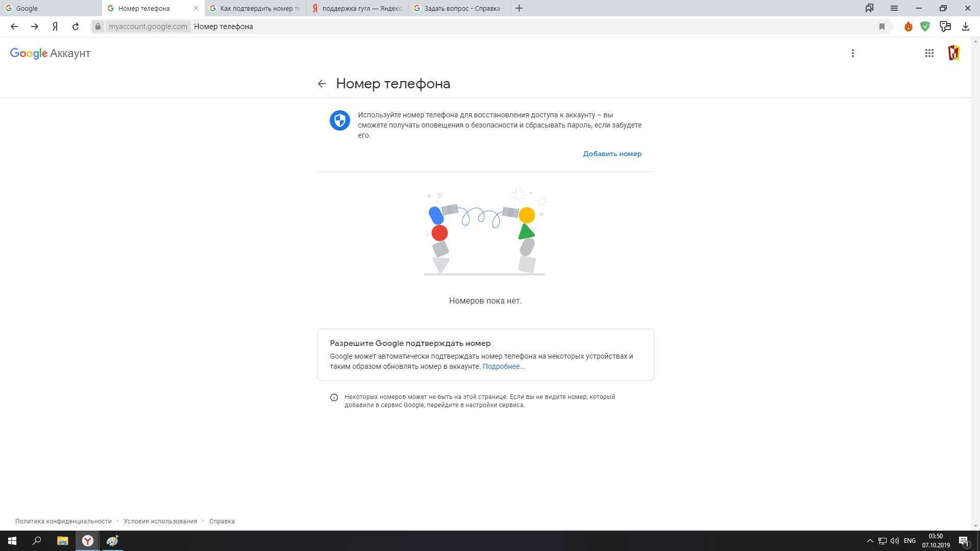Switch to the Google tab
The image size is (980, 551).
click(x=51, y=8)
